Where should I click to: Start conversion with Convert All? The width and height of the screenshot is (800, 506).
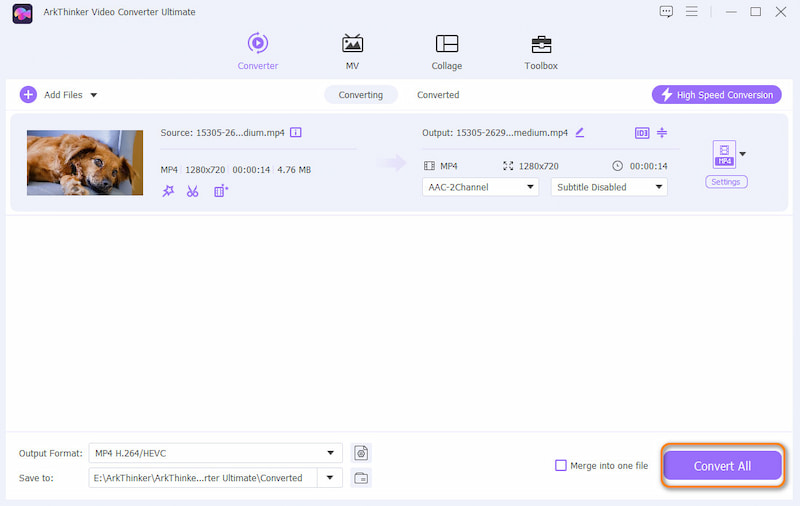click(x=722, y=466)
